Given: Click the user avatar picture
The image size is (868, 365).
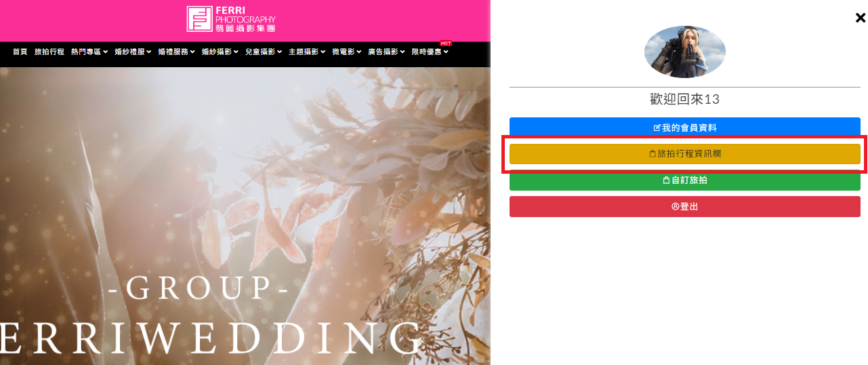Looking at the screenshot, I should (685, 52).
